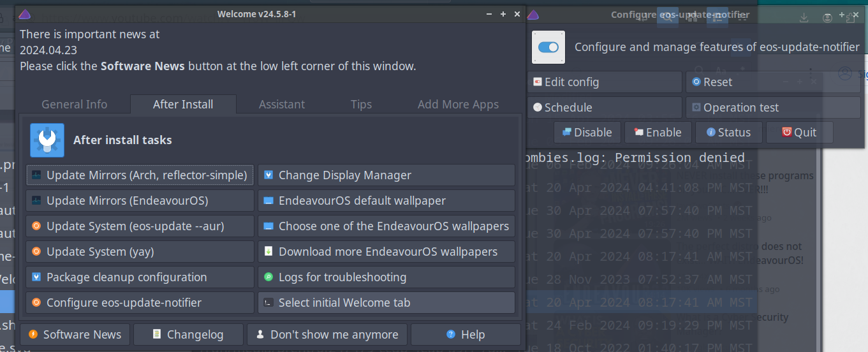Switch to the Assistant tab
868x352 pixels.
point(282,104)
